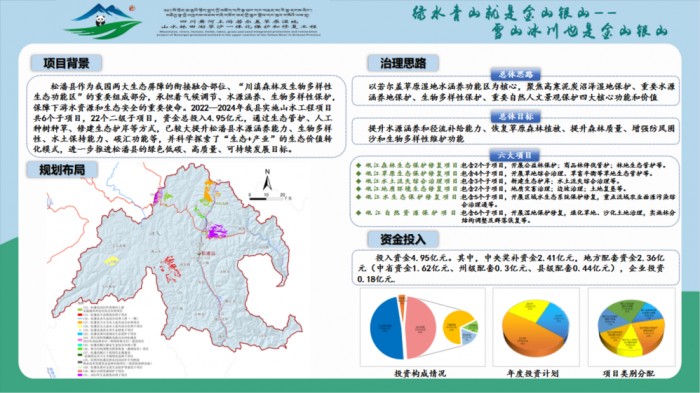700x393 pixels.
Task: Click the 资金投入 section header
Action: point(403,239)
